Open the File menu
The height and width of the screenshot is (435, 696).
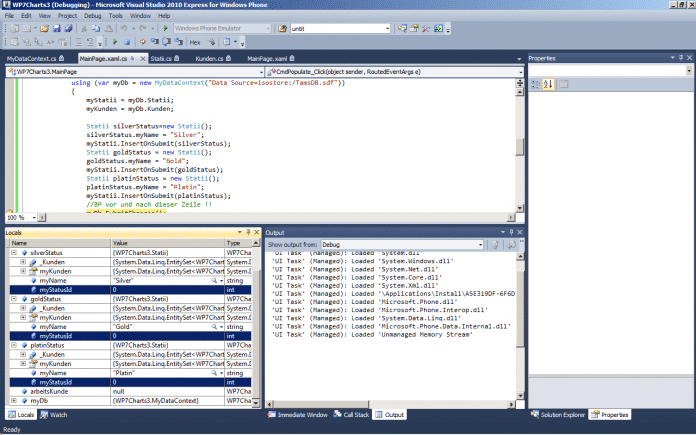click(9, 16)
